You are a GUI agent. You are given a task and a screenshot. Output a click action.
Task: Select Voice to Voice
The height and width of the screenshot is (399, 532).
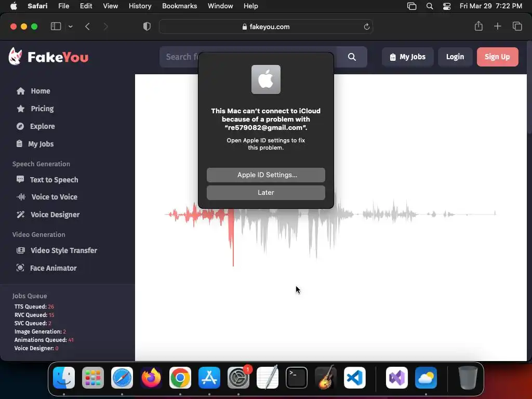(47, 197)
